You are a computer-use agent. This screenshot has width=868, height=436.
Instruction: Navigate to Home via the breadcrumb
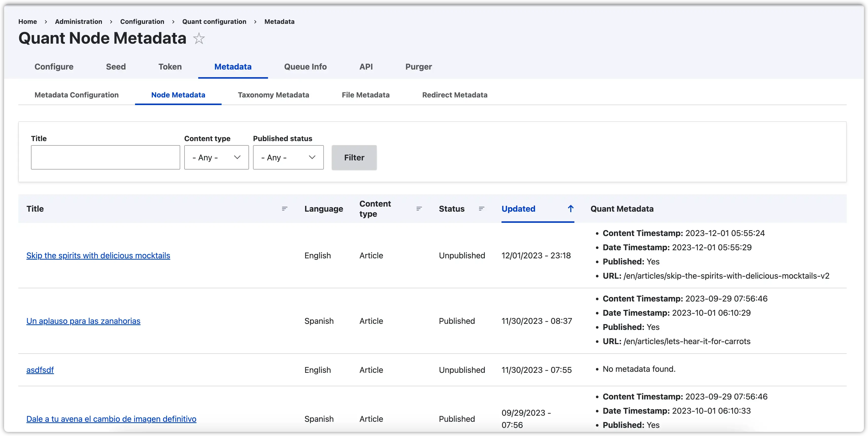click(x=27, y=22)
